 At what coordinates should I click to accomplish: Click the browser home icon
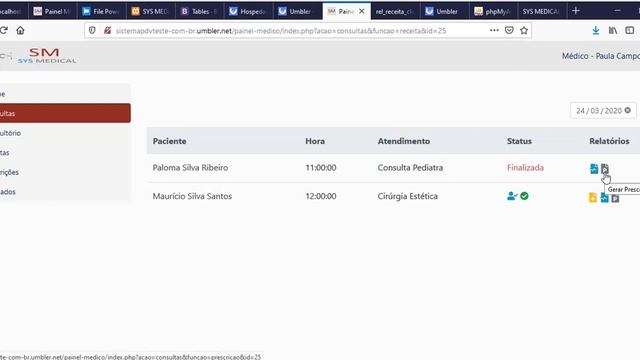pos(20,30)
